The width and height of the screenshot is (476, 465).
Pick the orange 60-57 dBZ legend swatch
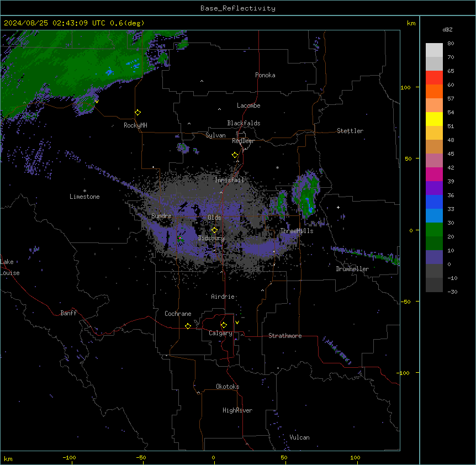(x=434, y=91)
